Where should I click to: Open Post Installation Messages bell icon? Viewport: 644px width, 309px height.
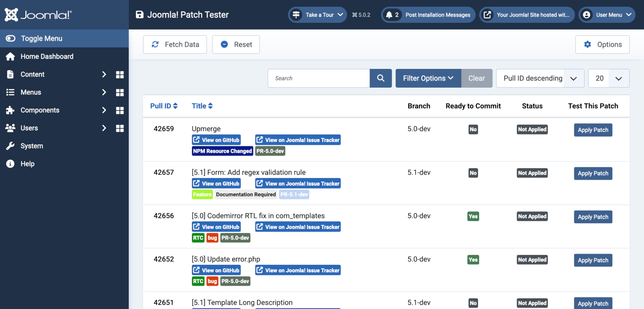[391, 14]
